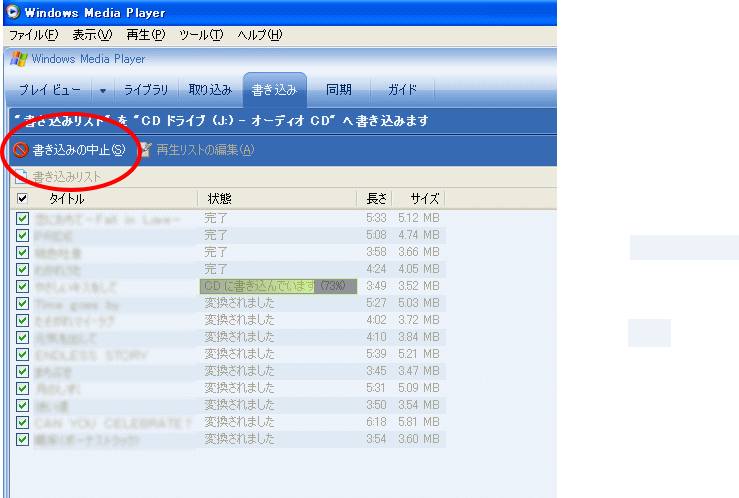Viewport: 739px width, 498px height.
Task: Uncheck the track with length 3:54
Action: point(22,440)
